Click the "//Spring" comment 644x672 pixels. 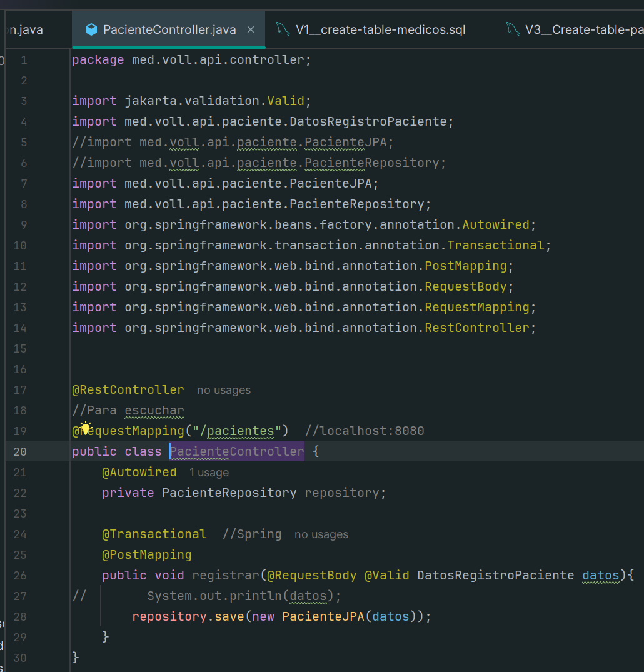(252, 534)
